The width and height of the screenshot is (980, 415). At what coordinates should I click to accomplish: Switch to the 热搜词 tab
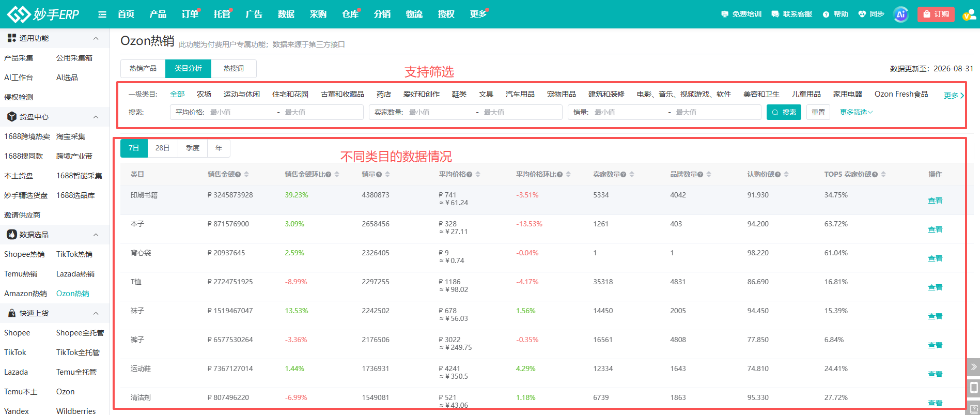pos(234,68)
